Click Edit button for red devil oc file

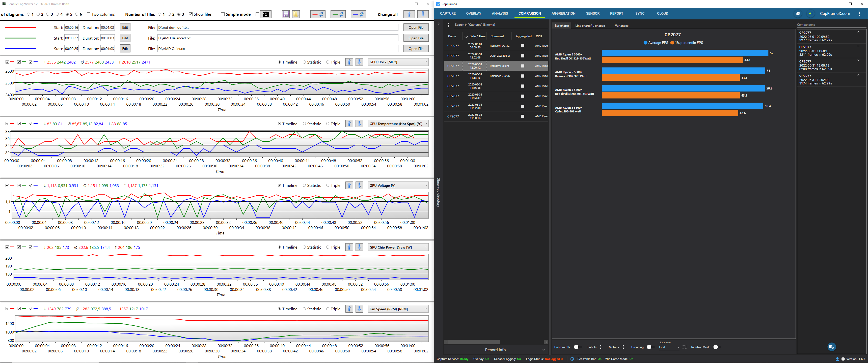coord(125,28)
